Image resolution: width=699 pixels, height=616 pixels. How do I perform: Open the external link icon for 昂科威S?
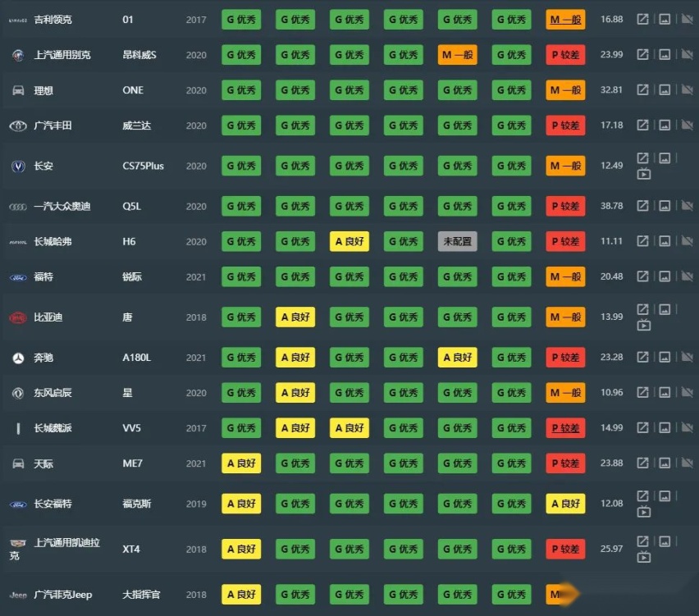click(x=642, y=54)
